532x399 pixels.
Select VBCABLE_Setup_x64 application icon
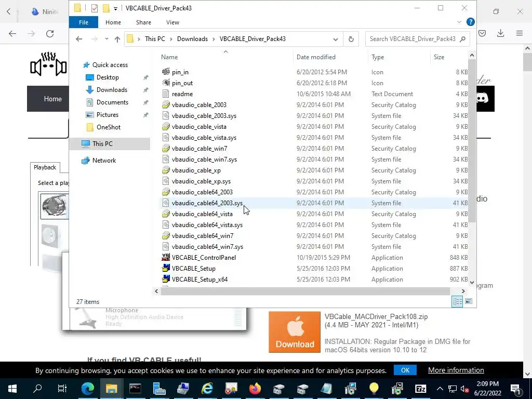tap(166, 279)
